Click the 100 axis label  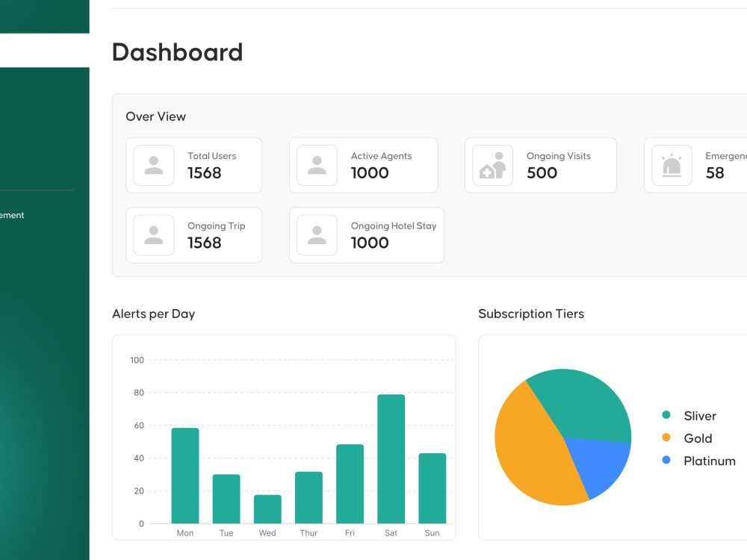coord(137,360)
